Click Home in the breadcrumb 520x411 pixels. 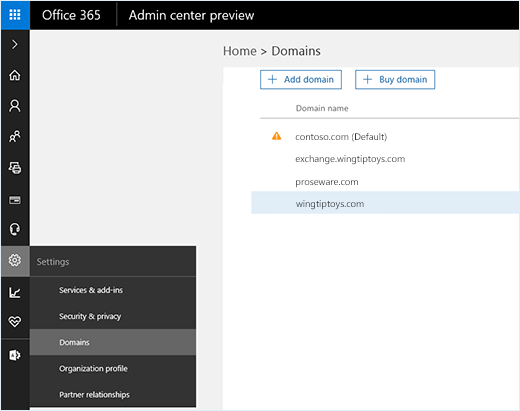(240, 51)
